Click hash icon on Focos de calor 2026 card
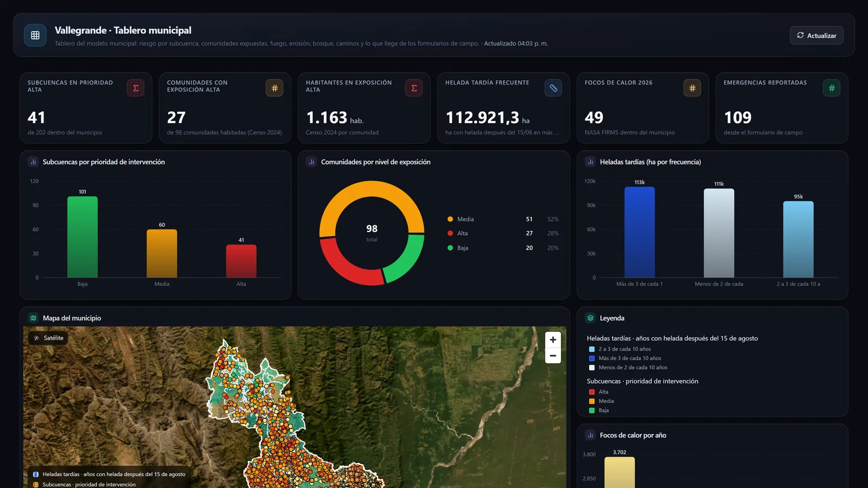868x488 pixels. [692, 88]
